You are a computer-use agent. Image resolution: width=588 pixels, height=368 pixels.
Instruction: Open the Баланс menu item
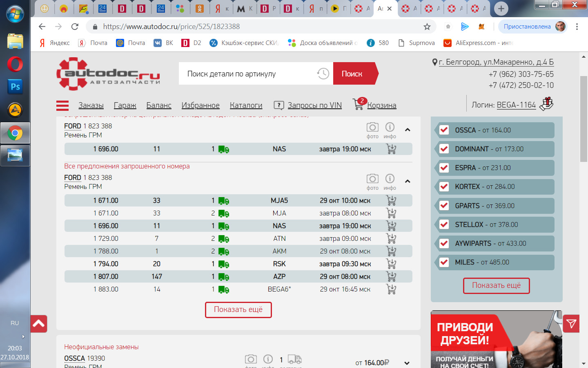pyautogui.click(x=159, y=105)
